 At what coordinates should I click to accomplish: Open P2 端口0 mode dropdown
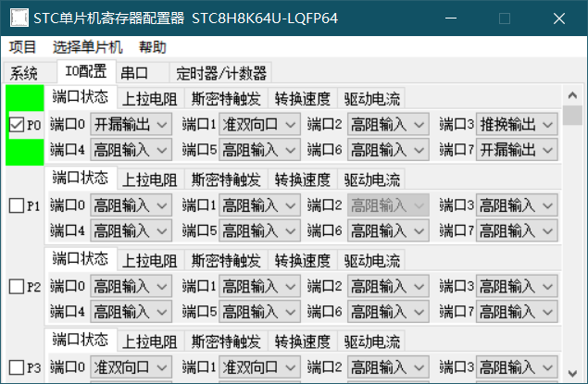click(131, 286)
